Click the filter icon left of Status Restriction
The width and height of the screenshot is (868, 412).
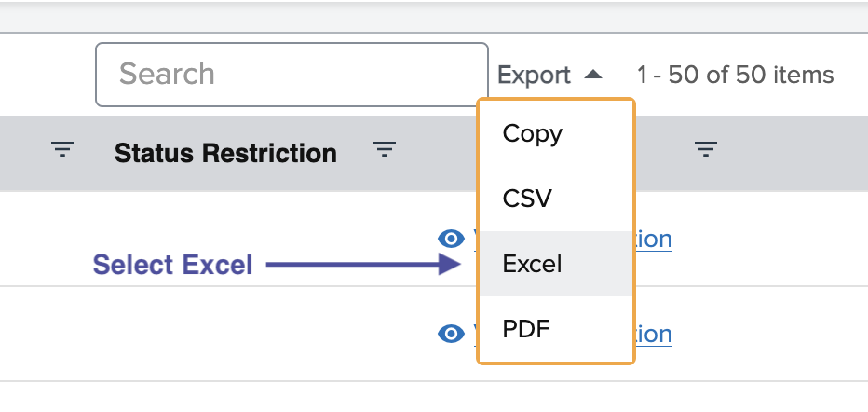tap(61, 149)
